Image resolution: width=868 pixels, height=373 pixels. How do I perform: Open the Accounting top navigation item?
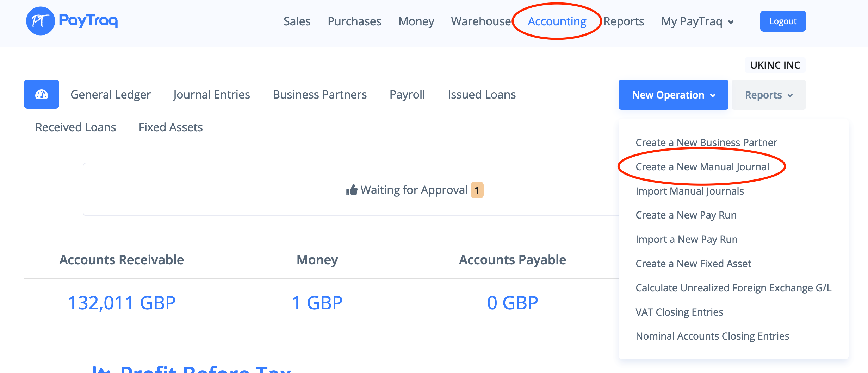(557, 21)
